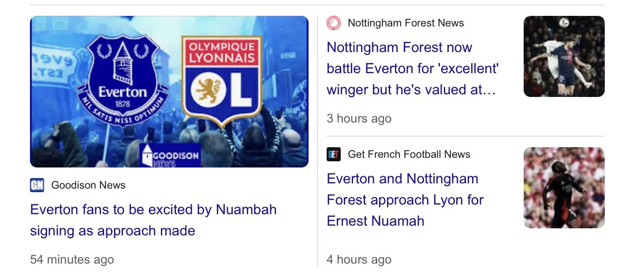Screen dimensions: 644x279
Task: Click the '4 hours ago' timestamp
Action: (x=359, y=260)
